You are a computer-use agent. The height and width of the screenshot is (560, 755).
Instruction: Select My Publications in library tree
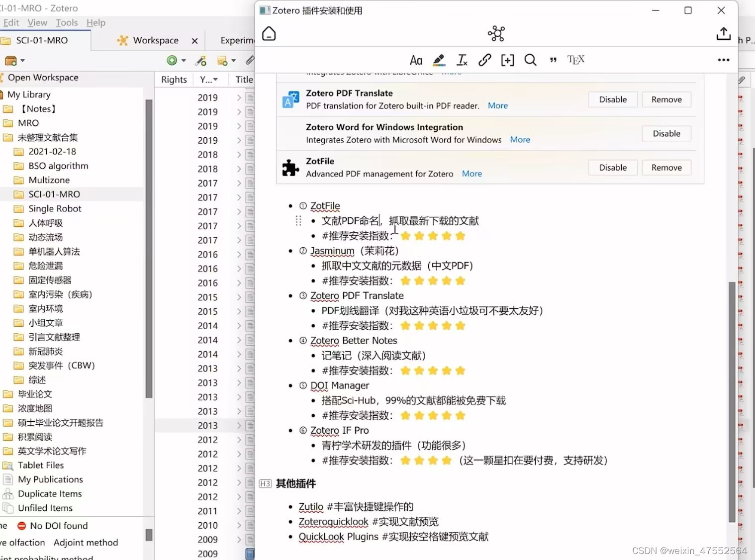[50, 479]
